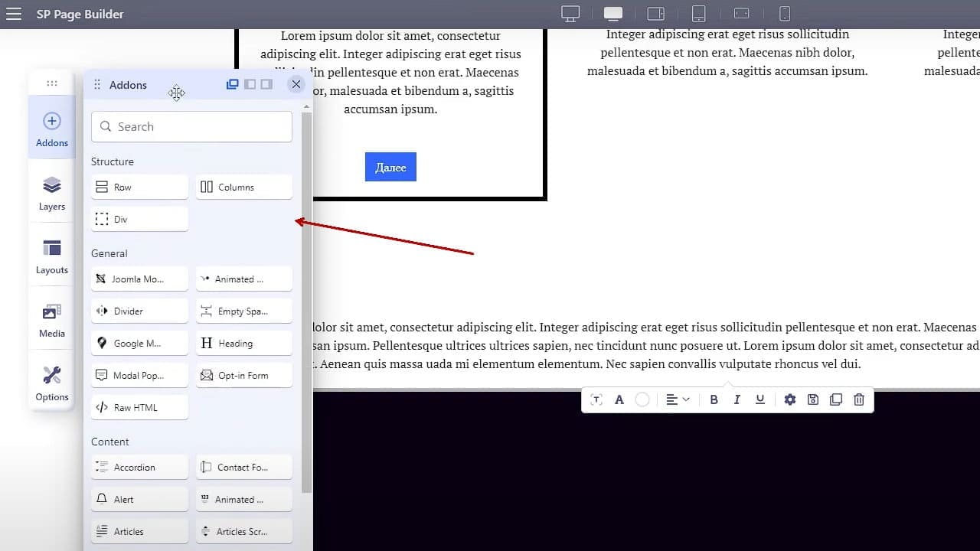Screen dimensions: 980x551
Task: Switch to landscape phone preview
Action: [x=741, y=14]
